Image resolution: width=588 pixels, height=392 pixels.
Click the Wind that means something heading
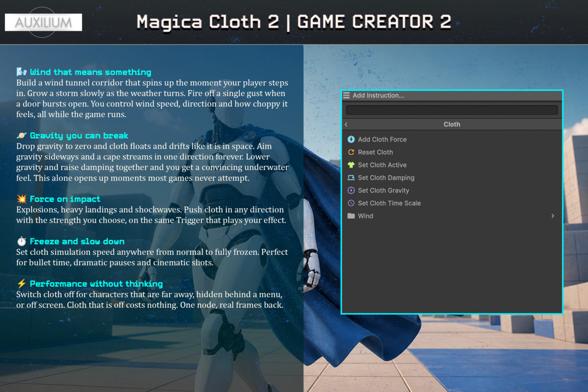pyautogui.click(x=91, y=72)
